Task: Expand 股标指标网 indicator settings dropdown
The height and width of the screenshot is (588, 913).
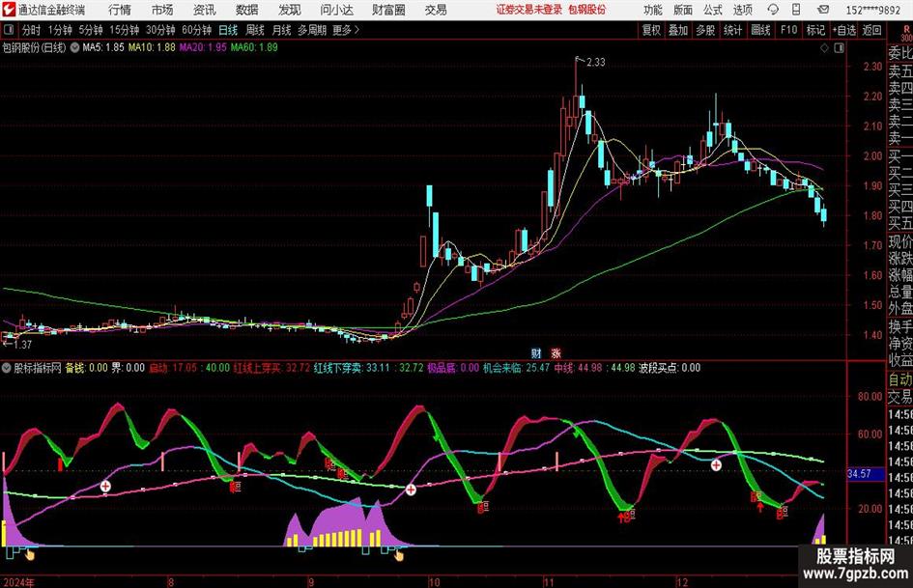Action: [7, 368]
